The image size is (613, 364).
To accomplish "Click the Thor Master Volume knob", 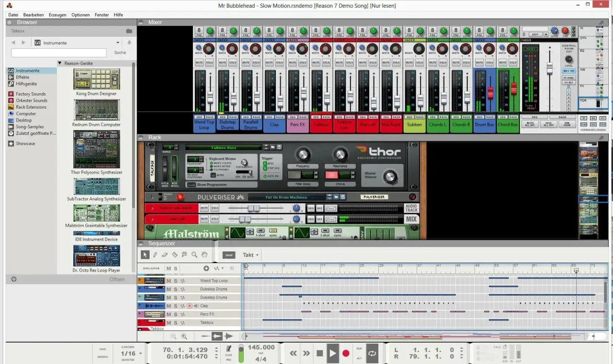I will click(391, 177).
